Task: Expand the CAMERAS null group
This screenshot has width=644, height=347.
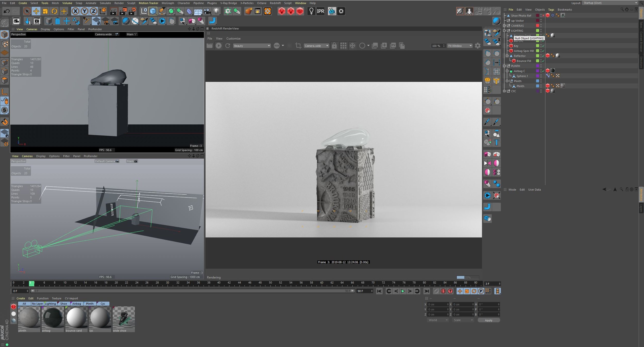Action: pyautogui.click(x=505, y=26)
